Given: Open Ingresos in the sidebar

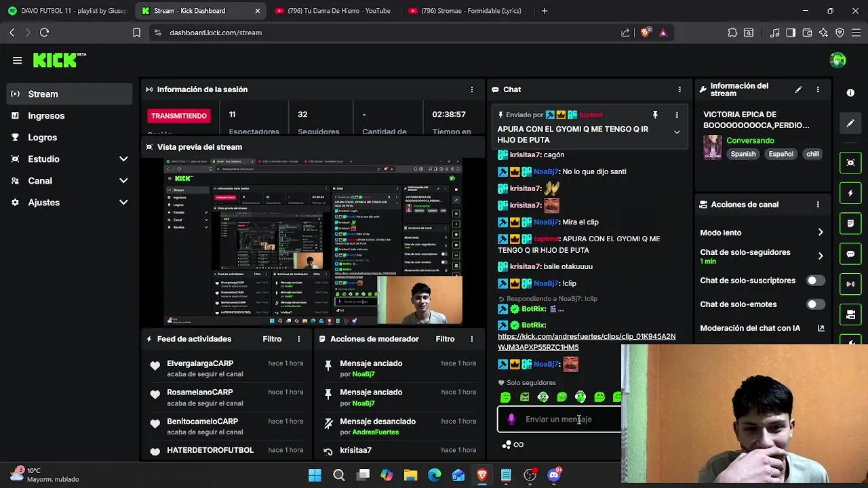Looking at the screenshot, I should click(x=69, y=116).
